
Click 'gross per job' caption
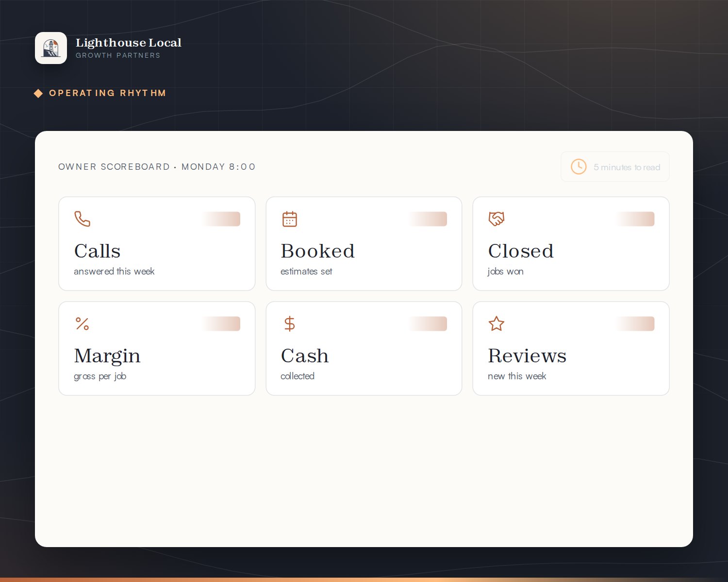point(100,376)
